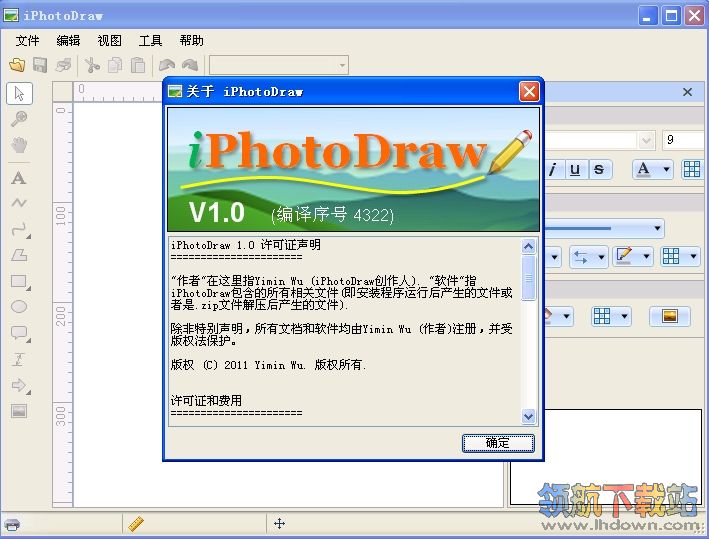Click the 确定 button
The height and width of the screenshot is (539, 709).
(x=498, y=443)
